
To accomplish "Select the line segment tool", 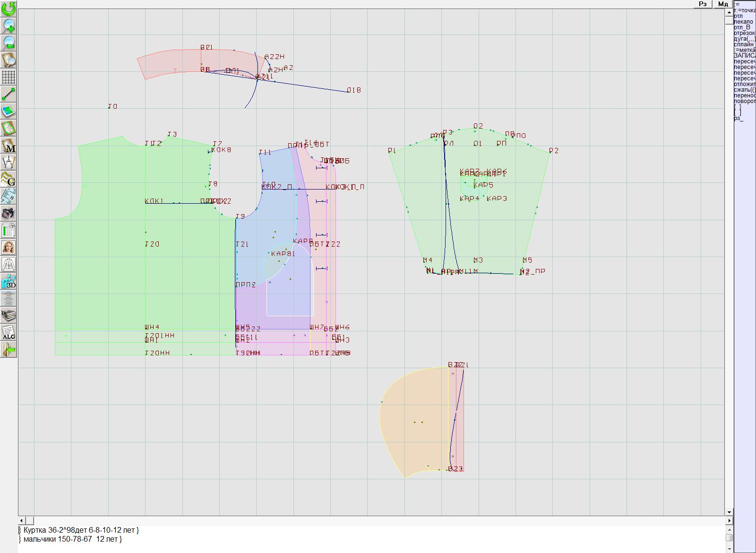I will [x=9, y=94].
